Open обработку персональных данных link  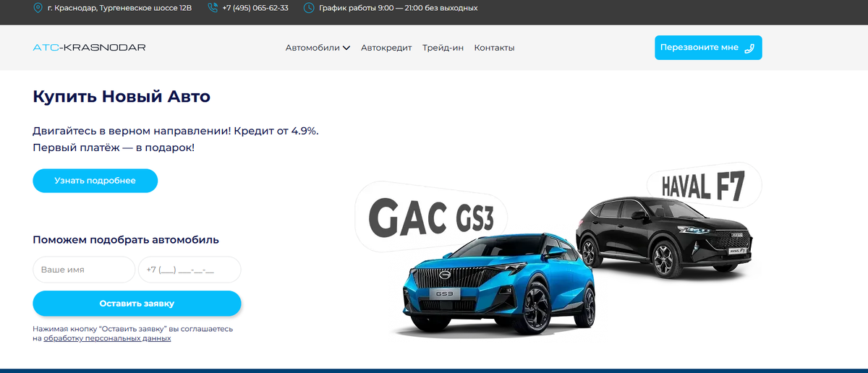pyautogui.click(x=107, y=338)
